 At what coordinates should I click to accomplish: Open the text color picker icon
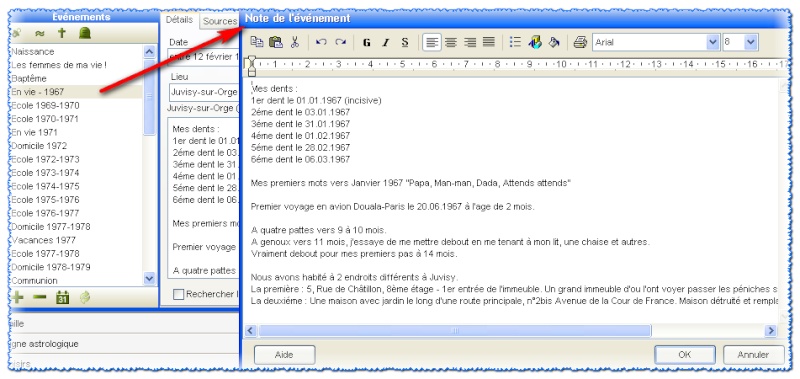[x=535, y=42]
